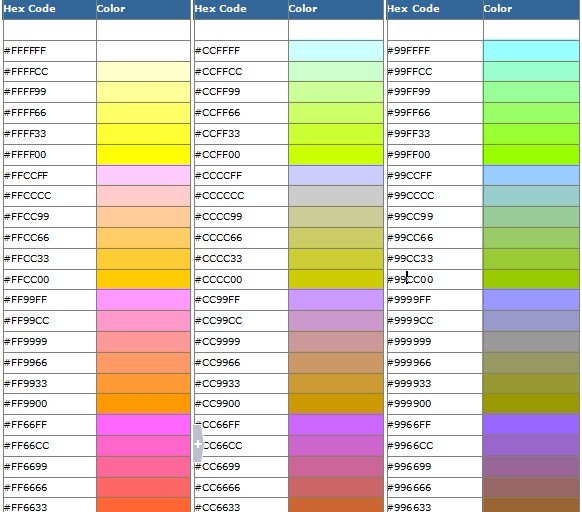This screenshot has width=582, height=512.
Task: Click the #99FF66 hex code text
Action: 409,113
